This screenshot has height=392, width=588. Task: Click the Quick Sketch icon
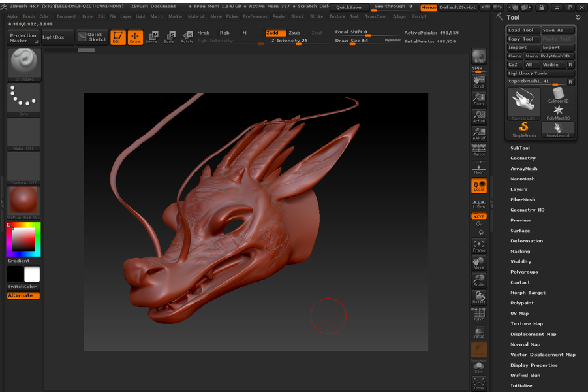(91, 37)
